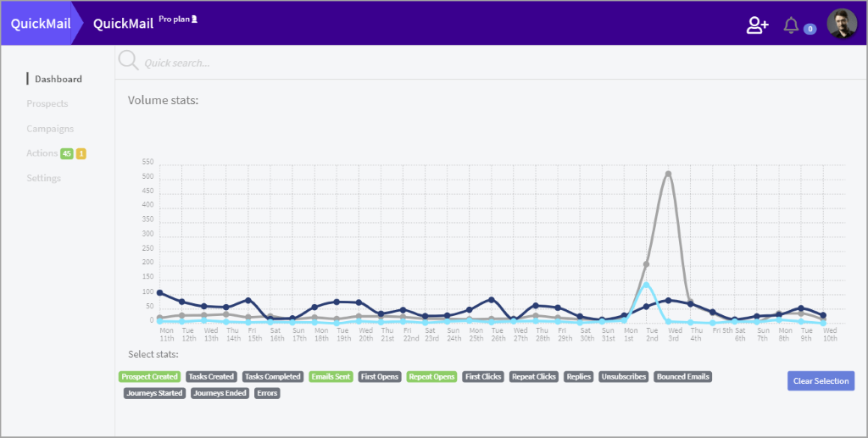The height and width of the screenshot is (438, 868).
Task: Click the peak data point on Wed 3rd
Action: click(669, 174)
